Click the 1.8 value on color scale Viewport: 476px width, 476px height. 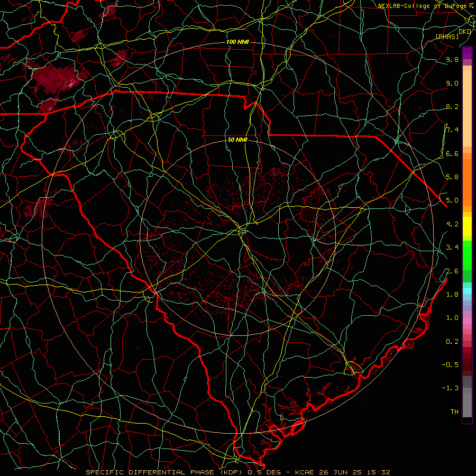(x=452, y=295)
